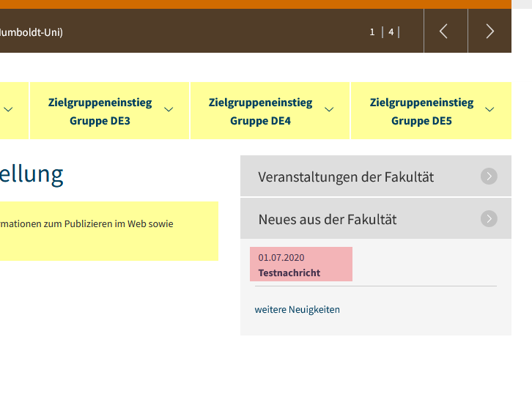Click the next slide arrow
The image size is (532, 400).
(489, 32)
